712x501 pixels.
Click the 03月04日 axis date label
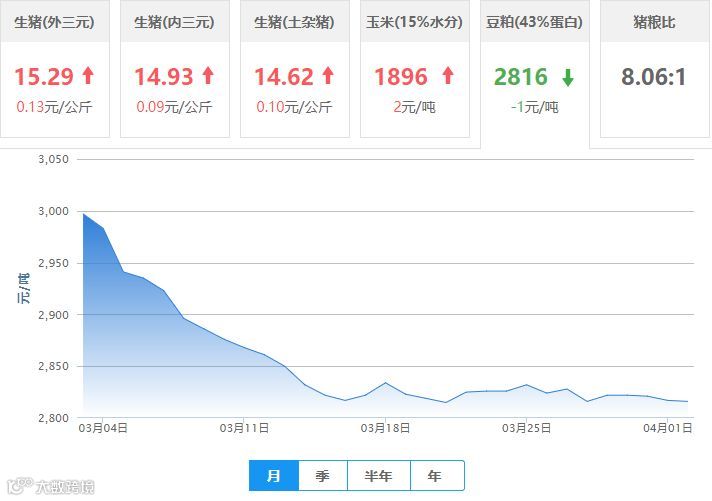click(x=103, y=428)
